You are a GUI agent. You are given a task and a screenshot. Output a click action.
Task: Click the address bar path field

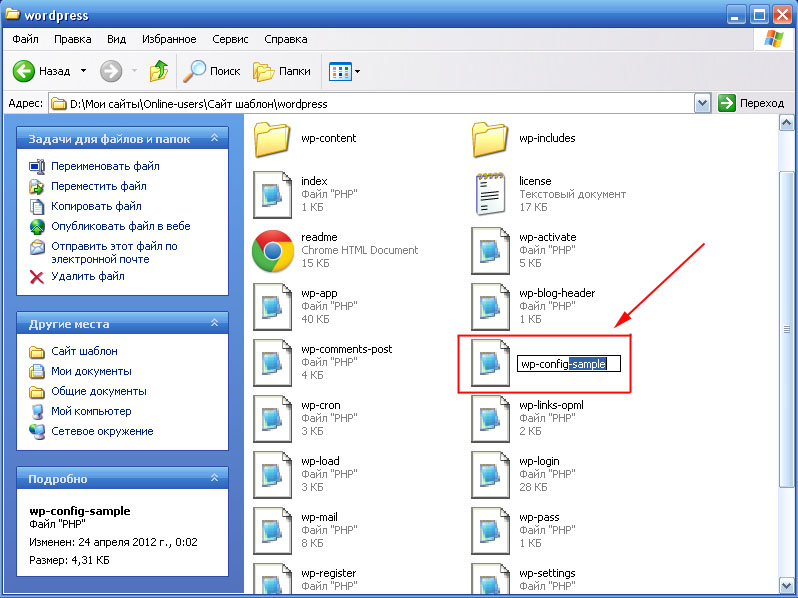tap(373, 104)
